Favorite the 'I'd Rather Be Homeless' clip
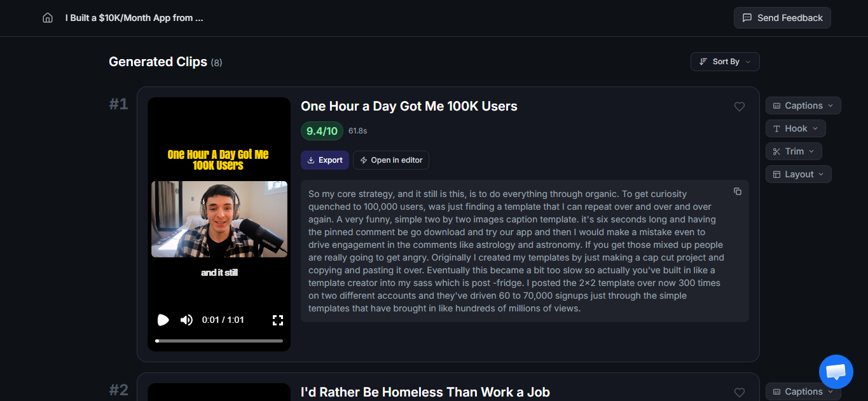Screen dimensions: 868x401 point(740,393)
